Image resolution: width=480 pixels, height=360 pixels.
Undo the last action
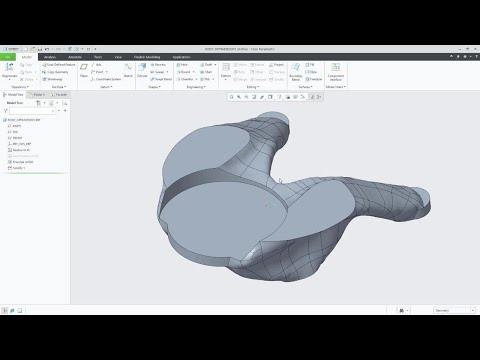click(47, 49)
